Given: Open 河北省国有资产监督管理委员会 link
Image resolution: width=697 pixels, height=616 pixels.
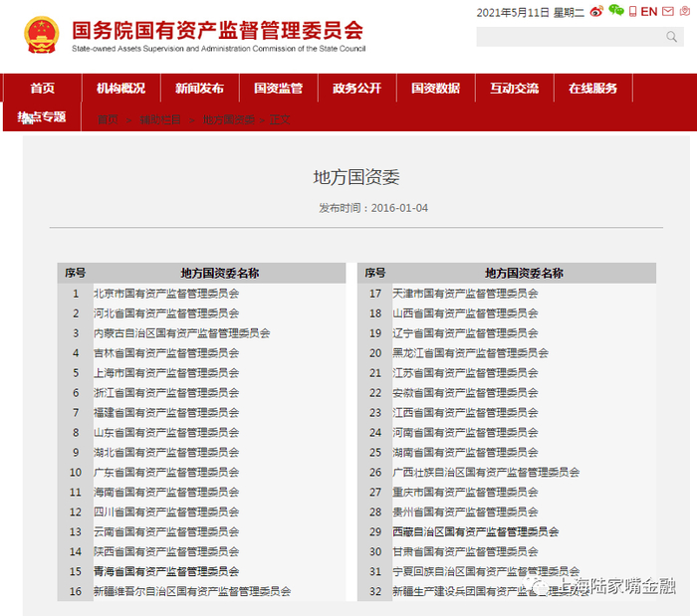Looking at the screenshot, I should [166, 313].
